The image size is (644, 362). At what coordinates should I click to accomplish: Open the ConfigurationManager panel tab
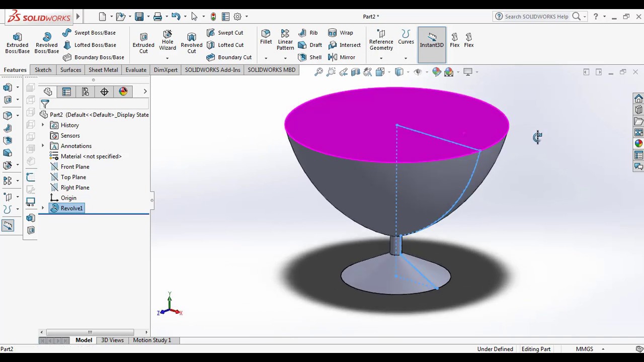85,92
